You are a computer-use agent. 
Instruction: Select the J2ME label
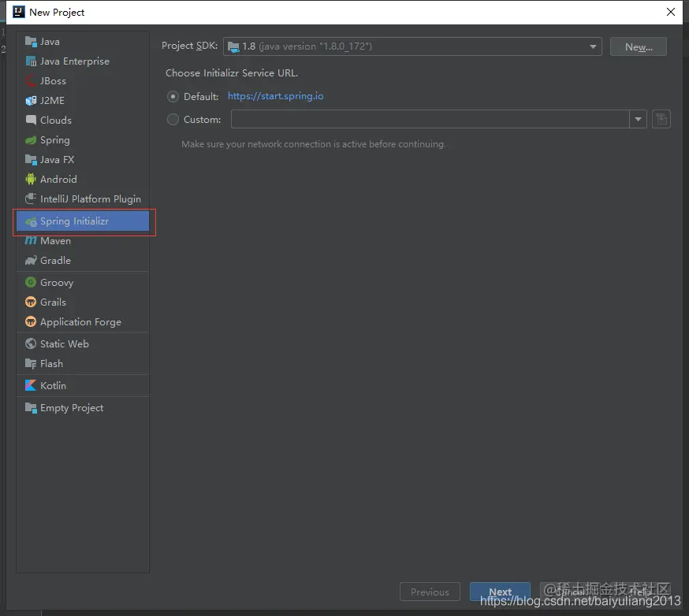click(52, 101)
